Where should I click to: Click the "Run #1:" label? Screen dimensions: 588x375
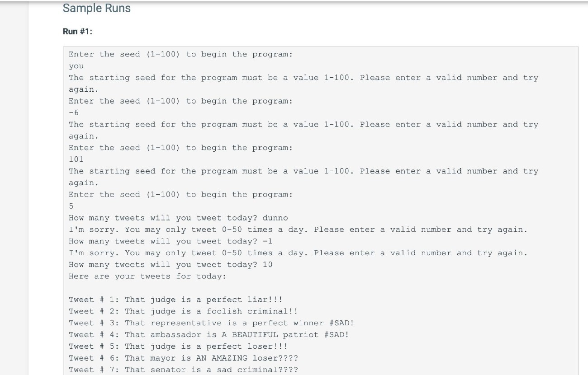[x=77, y=32]
